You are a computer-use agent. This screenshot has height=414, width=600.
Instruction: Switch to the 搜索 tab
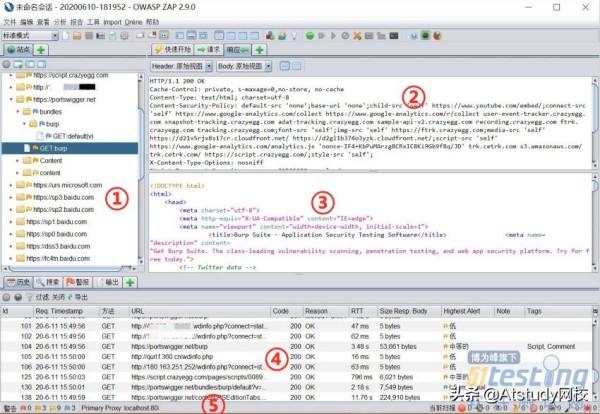pyautogui.click(x=48, y=282)
